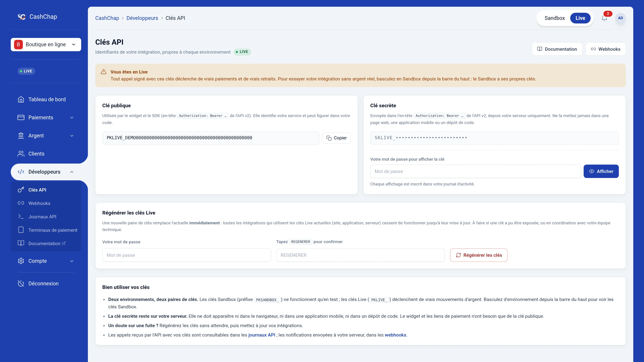Expand the Compte submenu chevron
Image resolution: width=644 pixels, height=362 pixels.
(x=72, y=261)
